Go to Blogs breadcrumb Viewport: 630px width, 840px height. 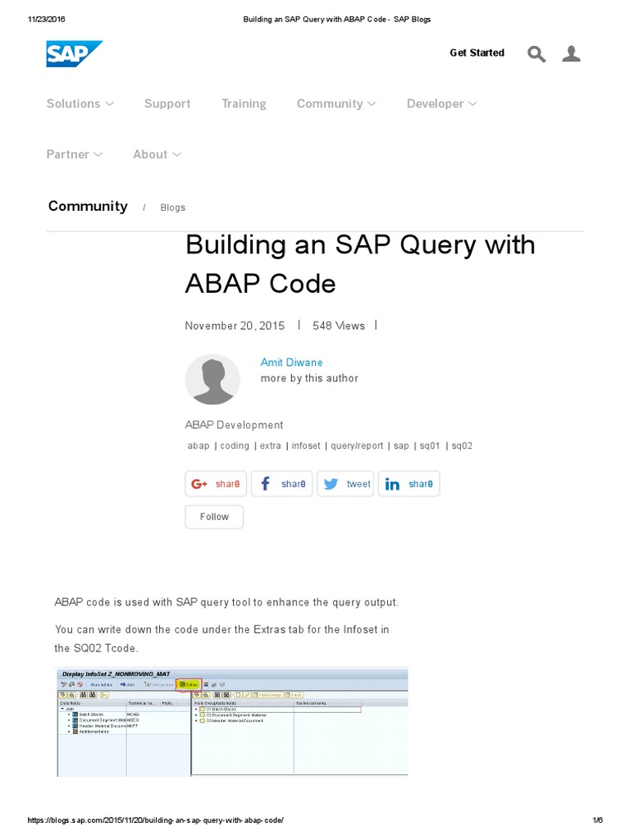coord(172,208)
